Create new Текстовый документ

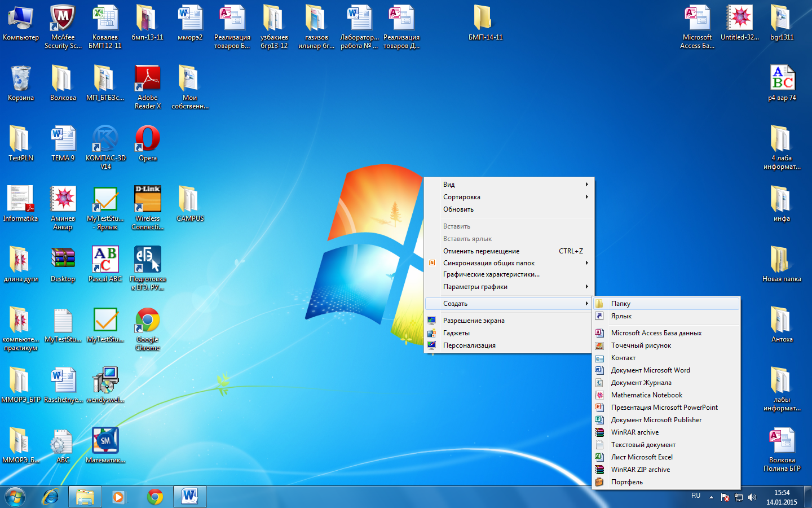click(666, 445)
